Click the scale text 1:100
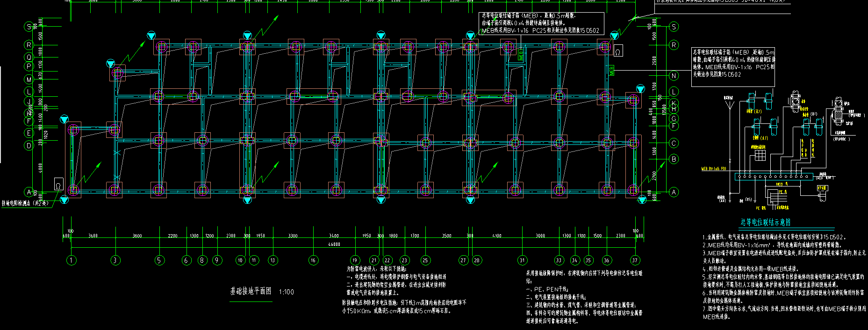Screen dimensions: 868x330 (x=286, y=292)
